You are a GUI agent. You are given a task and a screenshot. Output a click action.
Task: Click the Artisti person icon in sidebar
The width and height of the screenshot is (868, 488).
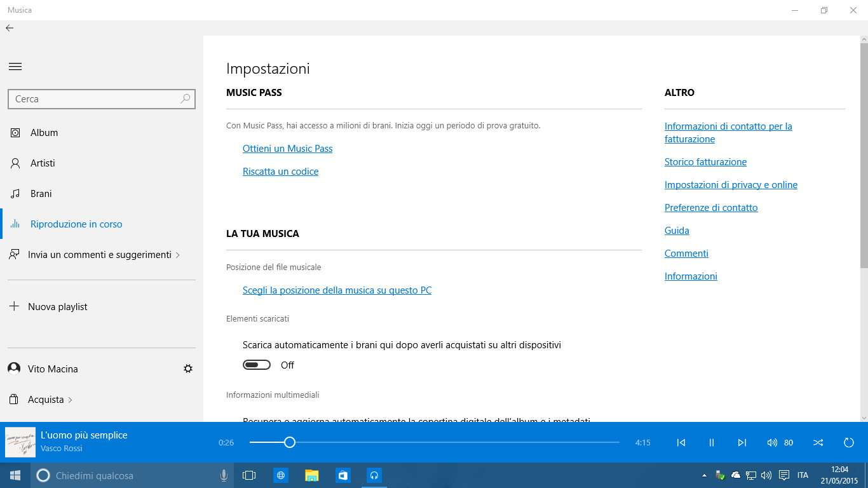click(x=15, y=163)
